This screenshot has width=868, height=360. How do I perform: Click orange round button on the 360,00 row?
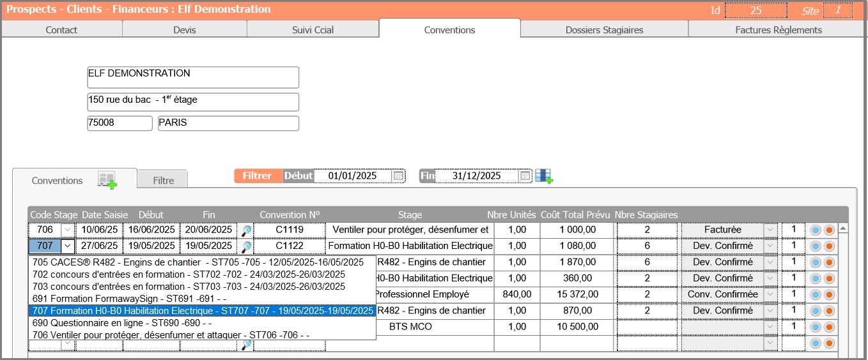tap(829, 278)
